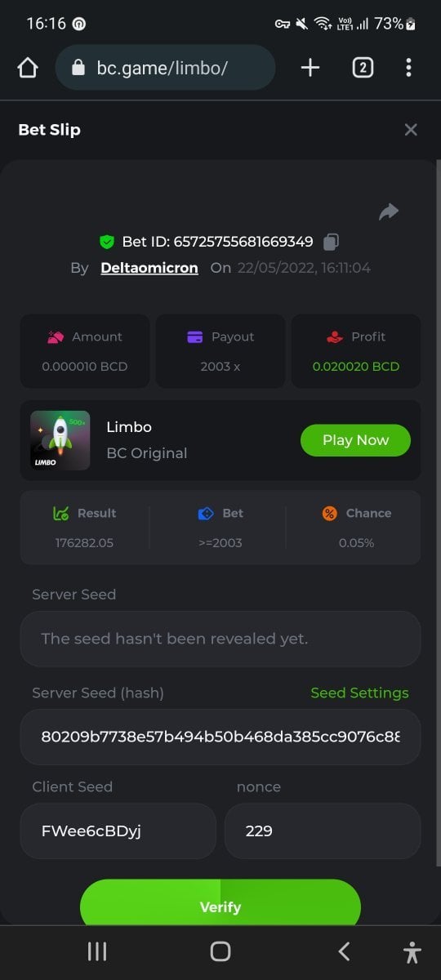Open the accessibility shortcut icon
This screenshot has height=980, width=441.
click(412, 952)
